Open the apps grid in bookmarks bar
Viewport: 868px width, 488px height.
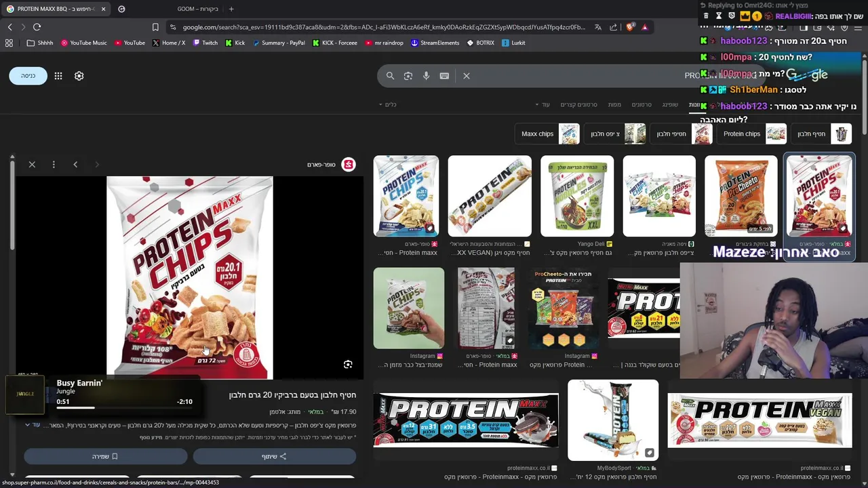coord(9,43)
